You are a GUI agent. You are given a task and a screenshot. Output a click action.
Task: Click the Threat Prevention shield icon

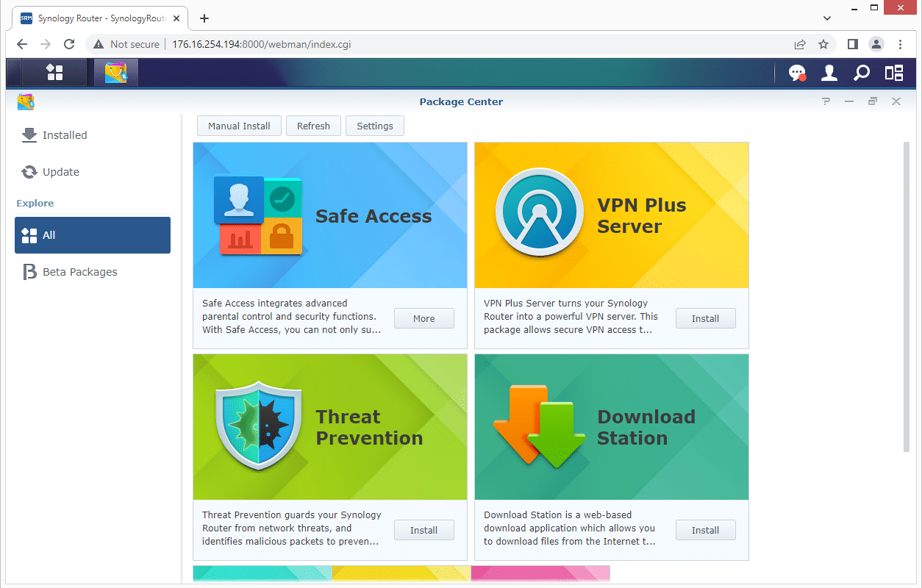[x=258, y=427]
